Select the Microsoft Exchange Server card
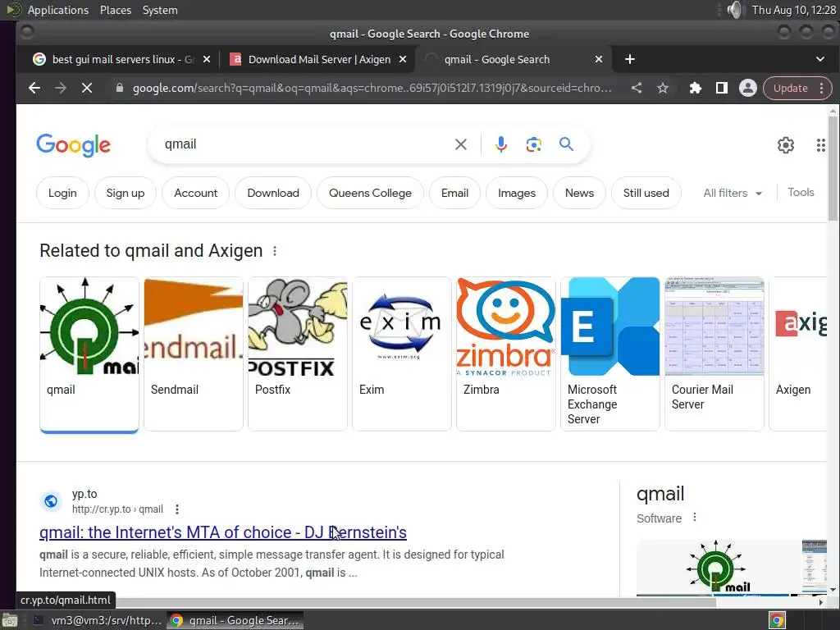The image size is (840, 630). [x=610, y=354]
